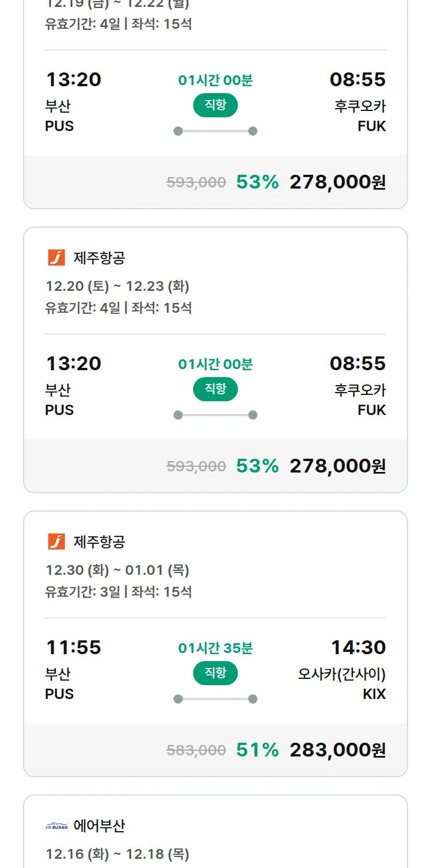The height and width of the screenshot is (868, 431).
Task: Click the Air Busan airline logo
Action: pyautogui.click(x=56, y=826)
